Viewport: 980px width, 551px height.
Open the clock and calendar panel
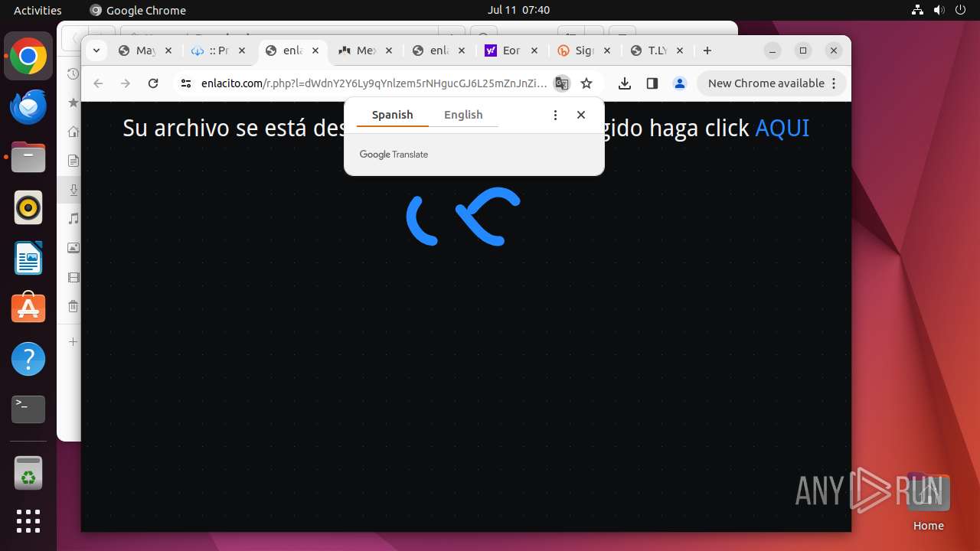click(518, 10)
